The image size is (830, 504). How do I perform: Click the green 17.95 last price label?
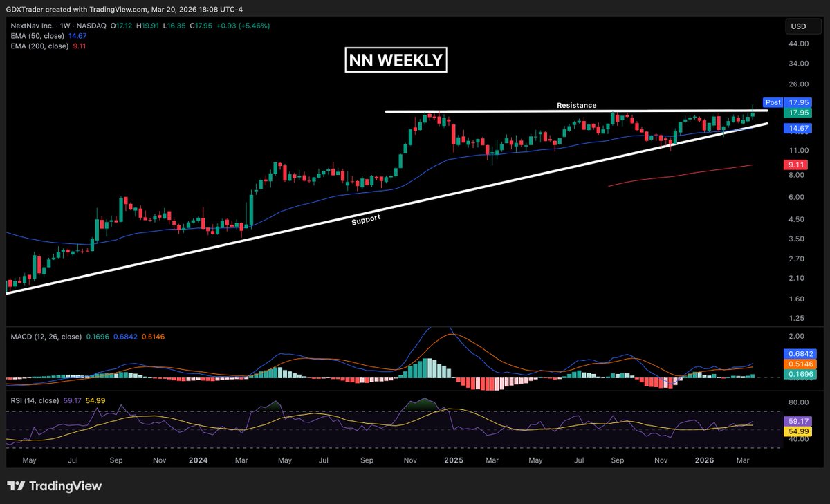point(799,113)
